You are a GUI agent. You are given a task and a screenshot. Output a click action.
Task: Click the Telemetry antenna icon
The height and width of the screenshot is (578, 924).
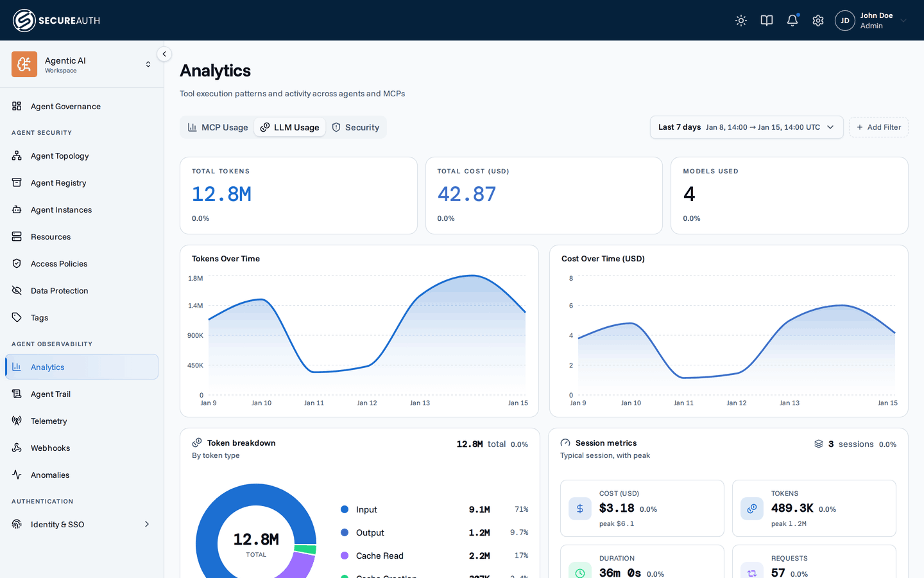coord(17,421)
